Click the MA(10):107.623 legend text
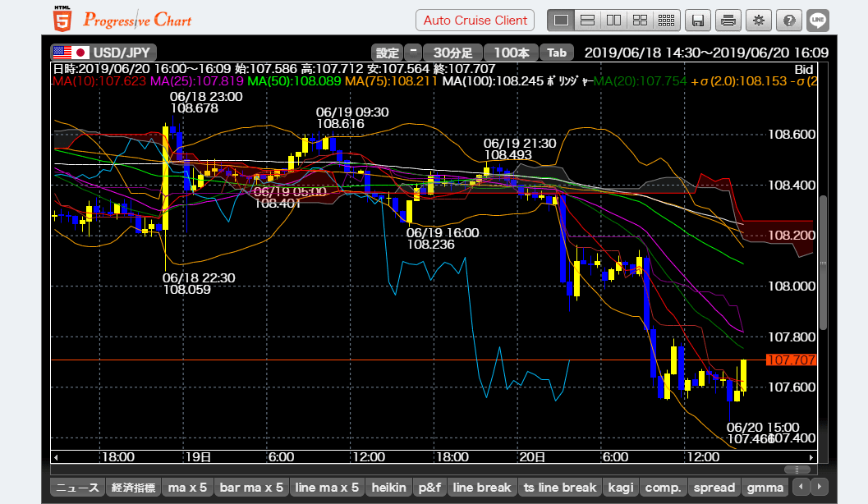 (x=99, y=81)
